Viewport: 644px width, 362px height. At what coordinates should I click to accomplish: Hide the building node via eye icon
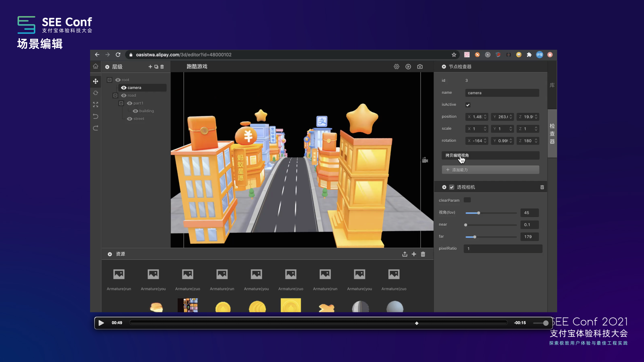point(136,111)
